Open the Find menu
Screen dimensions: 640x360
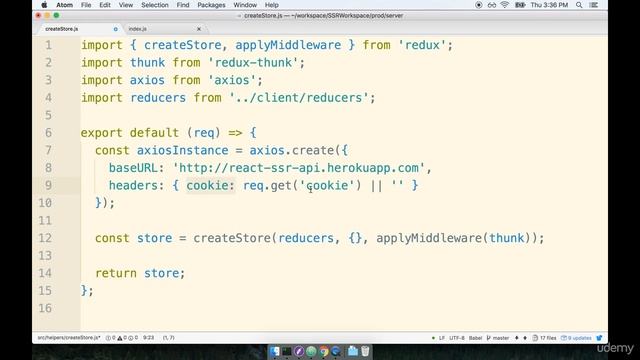coord(183,5)
